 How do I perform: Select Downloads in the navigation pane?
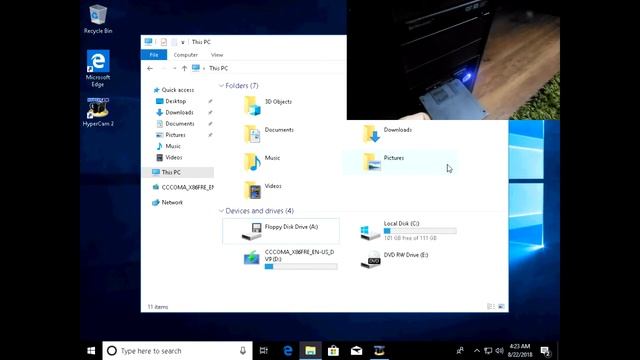[x=179, y=112]
